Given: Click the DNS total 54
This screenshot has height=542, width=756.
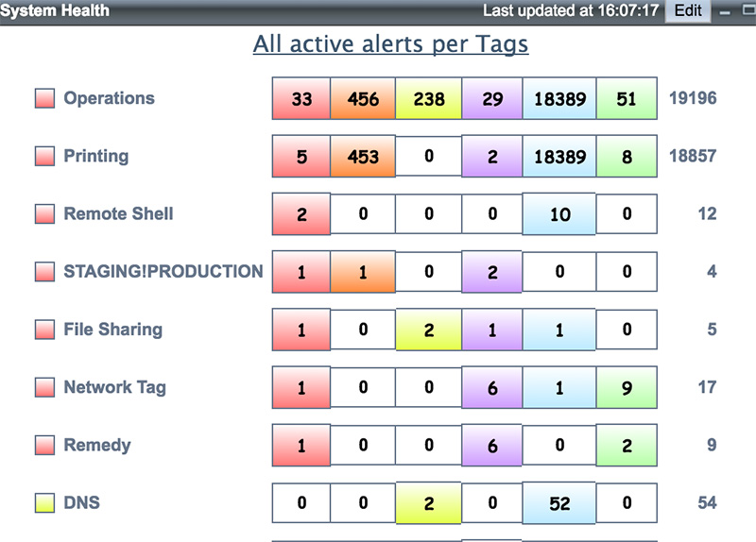Looking at the screenshot, I should click(x=707, y=503).
